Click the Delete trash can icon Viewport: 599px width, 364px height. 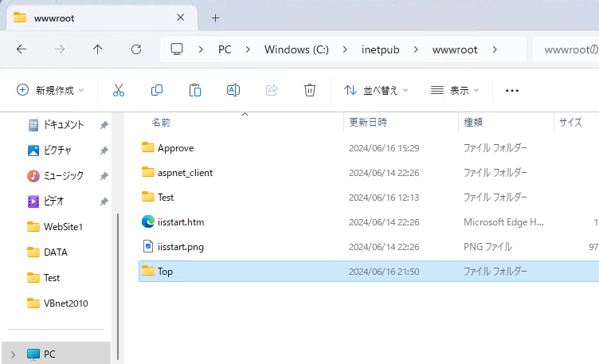[310, 90]
